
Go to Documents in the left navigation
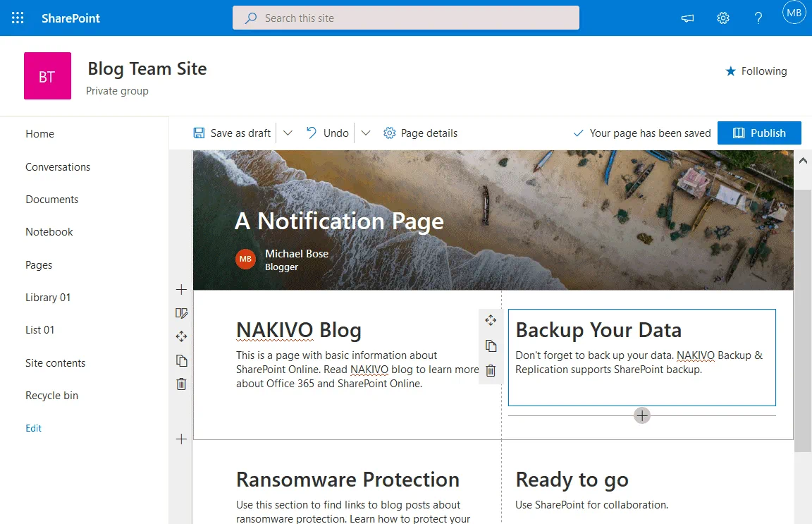51,200
